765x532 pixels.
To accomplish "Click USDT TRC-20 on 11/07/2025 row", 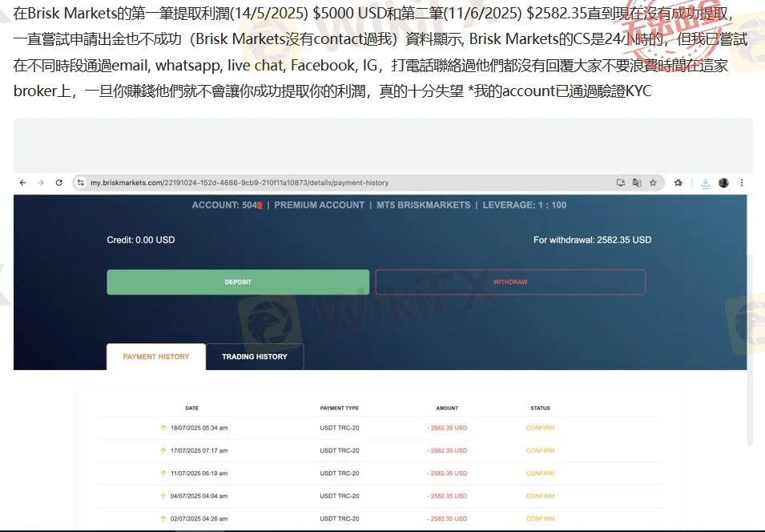I will click(x=340, y=474).
